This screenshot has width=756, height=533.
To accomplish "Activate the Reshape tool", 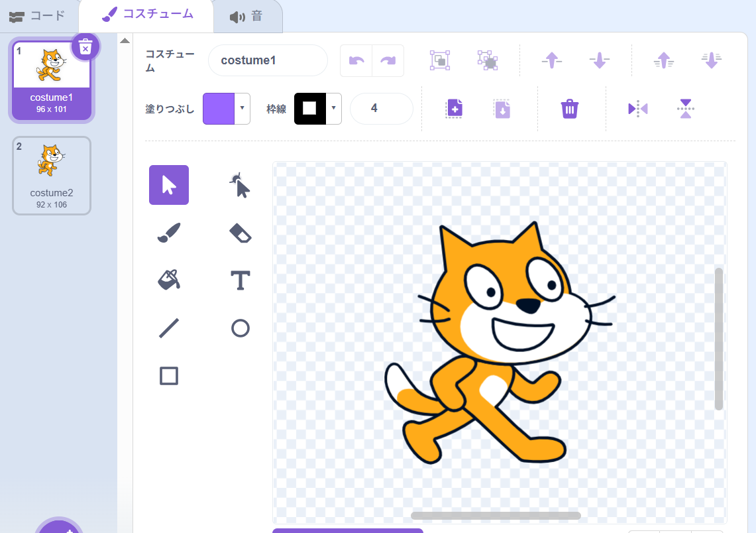I will (x=240, y=185).
